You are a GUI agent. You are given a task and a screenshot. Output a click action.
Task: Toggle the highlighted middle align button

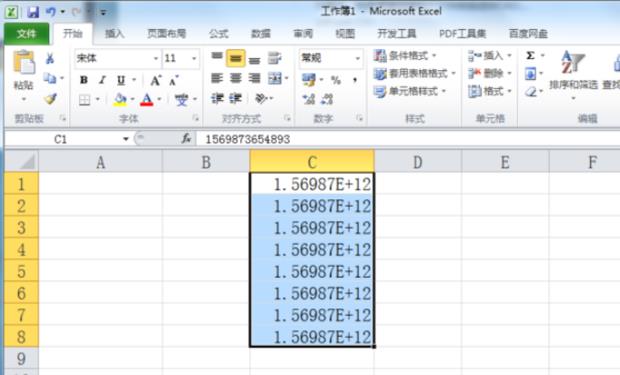[x=236, y=59]
